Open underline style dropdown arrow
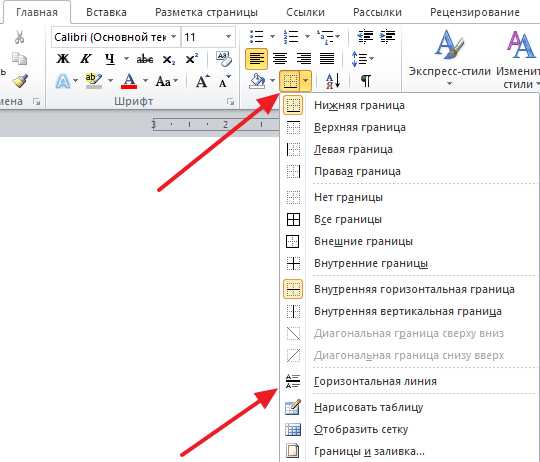540x462 pixels. tap(126, 59)
